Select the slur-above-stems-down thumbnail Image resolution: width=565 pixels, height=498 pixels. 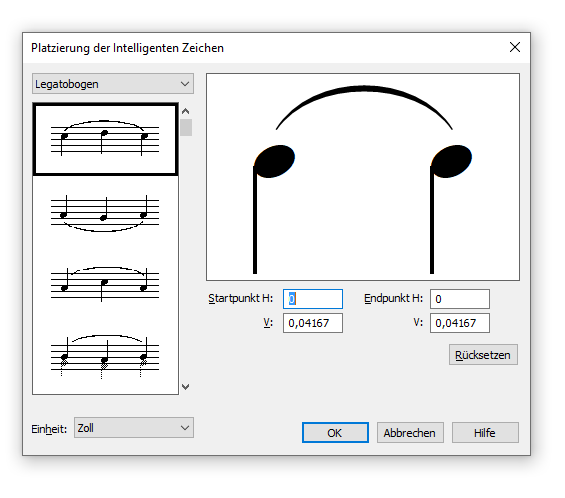pyautogui.click(x=105, y=139)
